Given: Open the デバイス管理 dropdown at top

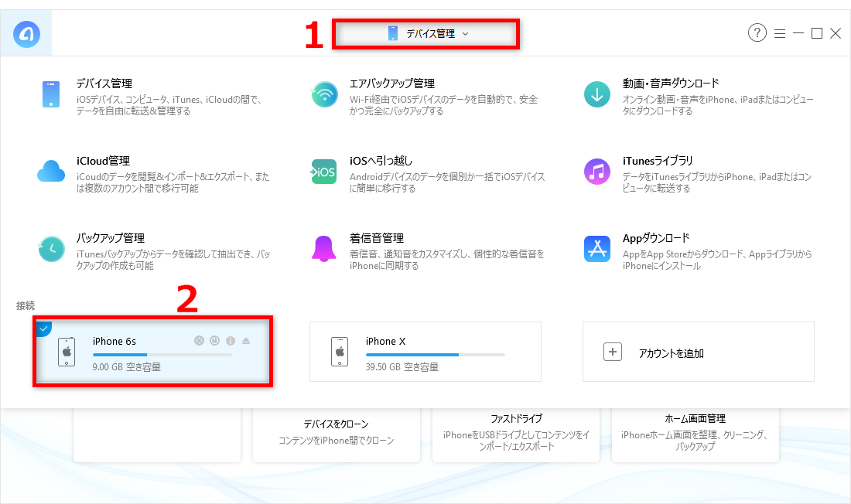Looking at the screenshot, I should (x=426, y=34).
